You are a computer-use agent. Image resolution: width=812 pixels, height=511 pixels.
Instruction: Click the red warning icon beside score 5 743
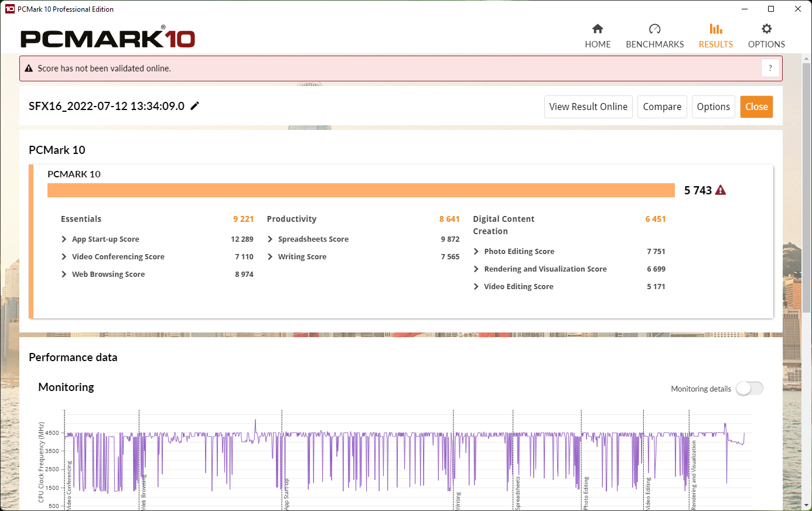[x=721, y=190]
